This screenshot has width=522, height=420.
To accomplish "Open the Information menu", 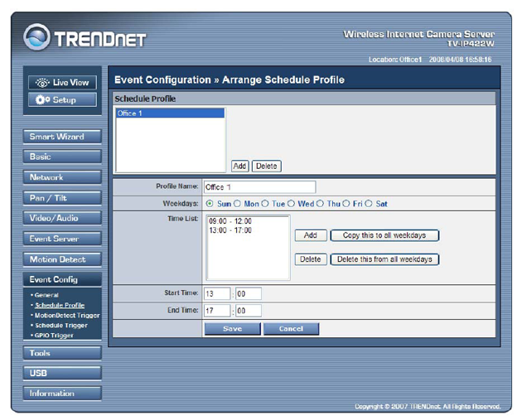I will 62,393.
